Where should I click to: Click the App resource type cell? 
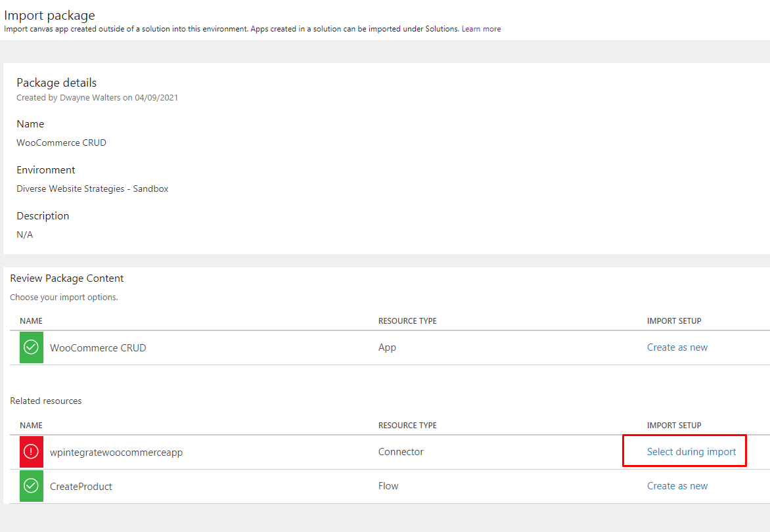[387, 347]
